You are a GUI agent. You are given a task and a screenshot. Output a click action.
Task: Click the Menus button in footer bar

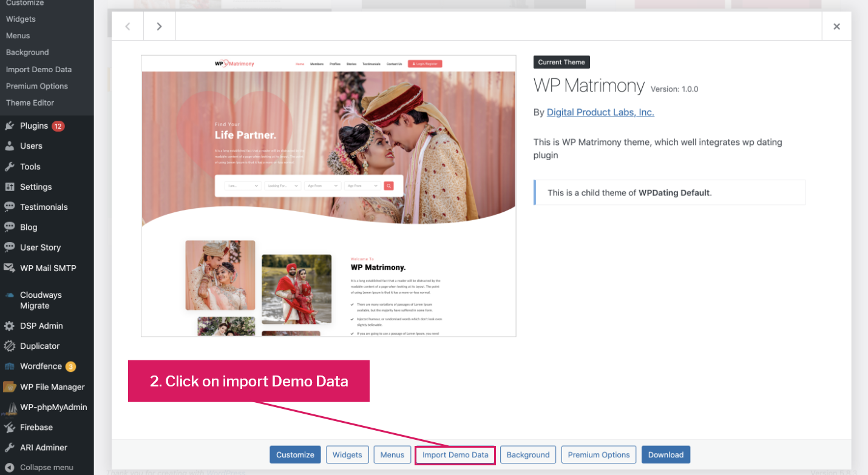pyautogui.click(x=392, y=455)
